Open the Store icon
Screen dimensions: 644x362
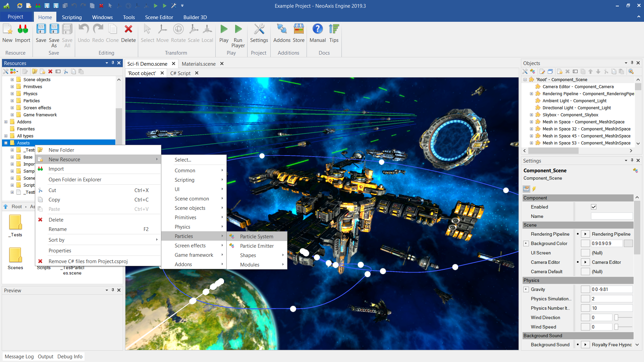(x=299, y=29)
